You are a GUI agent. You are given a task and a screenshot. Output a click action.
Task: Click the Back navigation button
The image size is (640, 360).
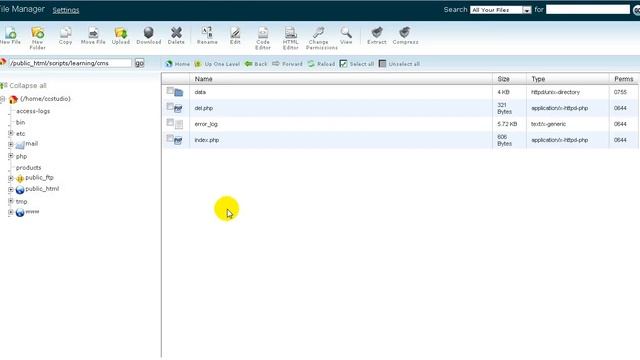pyautogui.click(x=256, y=64)
